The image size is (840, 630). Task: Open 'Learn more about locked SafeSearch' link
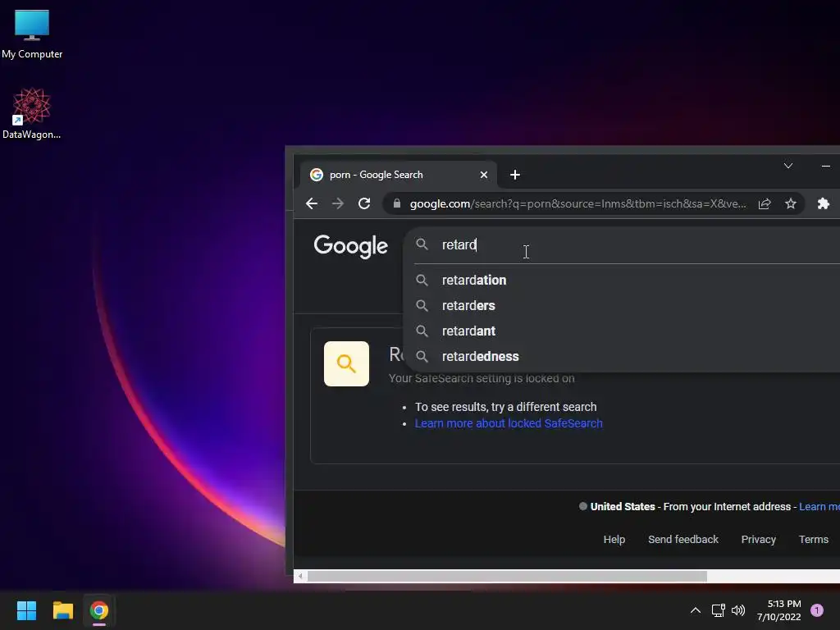click(509, 423)
